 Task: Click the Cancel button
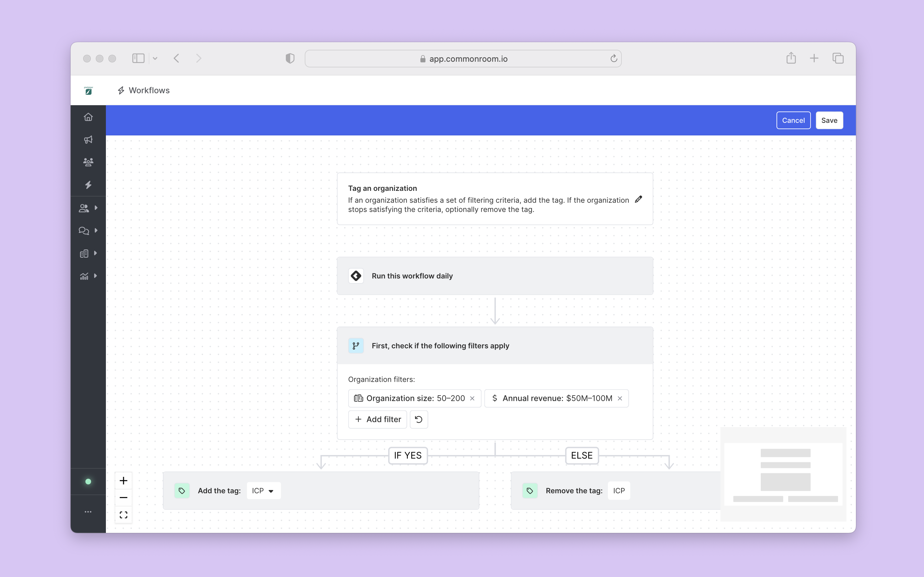point(793,121)
